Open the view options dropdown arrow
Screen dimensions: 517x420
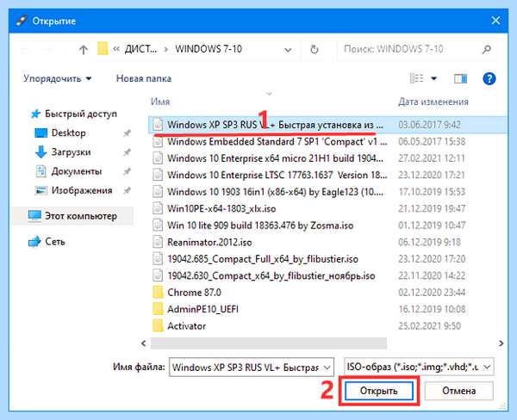[x=434, y=78]
